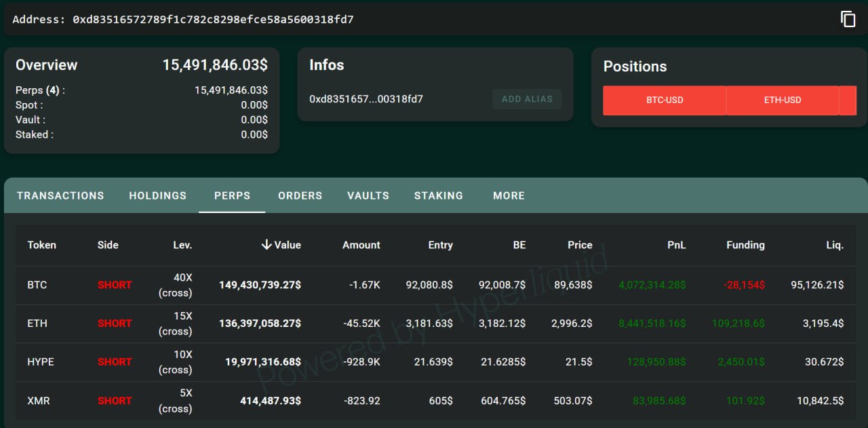Click the wallet address text at top
The height and width of the screenshot is (428, 868).
coord(213,20)
